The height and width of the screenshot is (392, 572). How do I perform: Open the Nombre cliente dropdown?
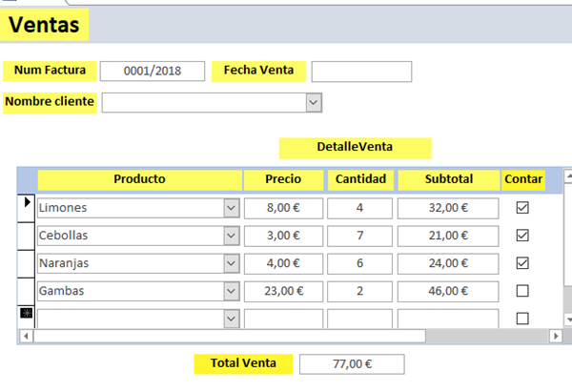(x=314, y=102)
